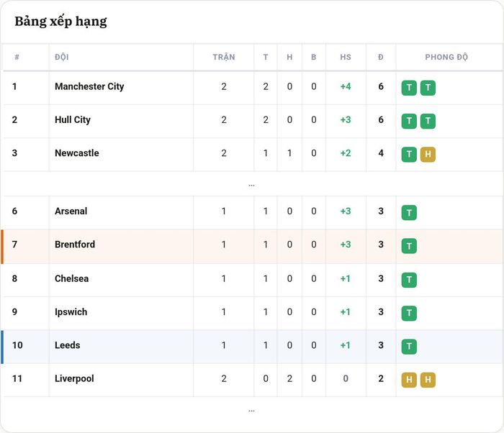Click Newcastle's yellow H form badge
The height and width of the screenshot is (433, 504).
428,155
